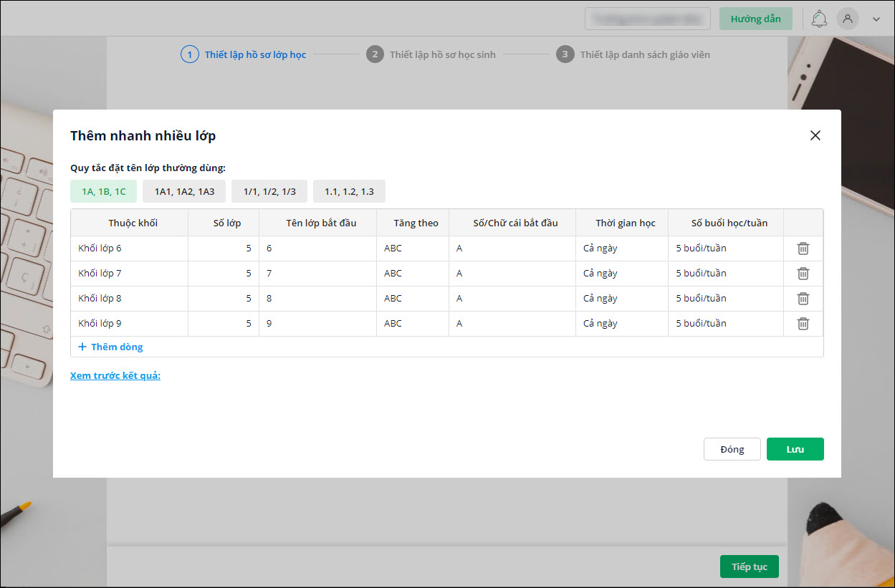Select naming rule 1/1, 1/2, 1/3

point(269,191)
